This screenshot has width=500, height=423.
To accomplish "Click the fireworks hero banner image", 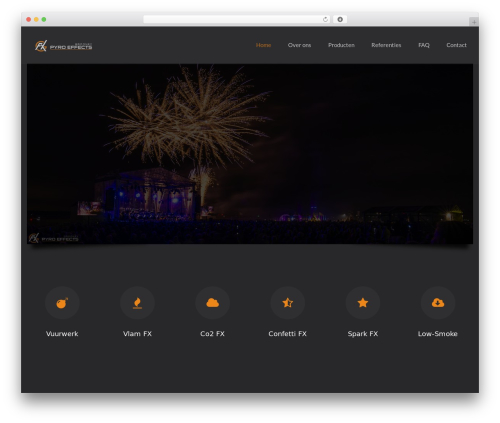I will point(250,154).
